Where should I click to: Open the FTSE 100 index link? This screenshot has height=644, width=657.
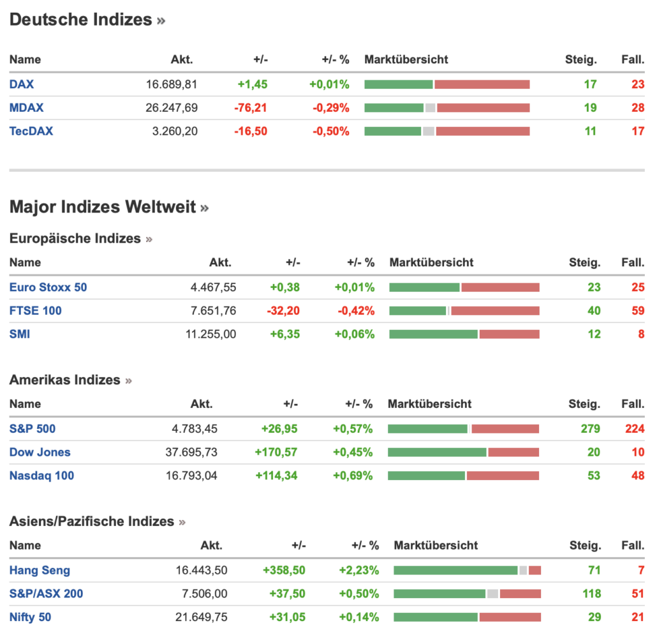pyautogui.click(x=36, y=311)
